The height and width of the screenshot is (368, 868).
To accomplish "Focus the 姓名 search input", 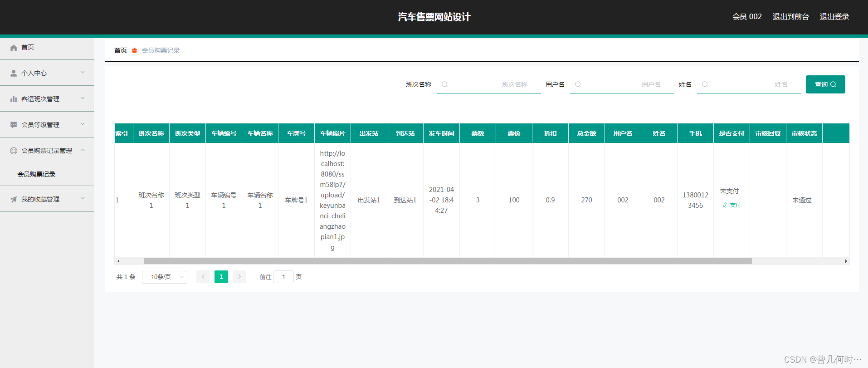I will click(749, 84).
